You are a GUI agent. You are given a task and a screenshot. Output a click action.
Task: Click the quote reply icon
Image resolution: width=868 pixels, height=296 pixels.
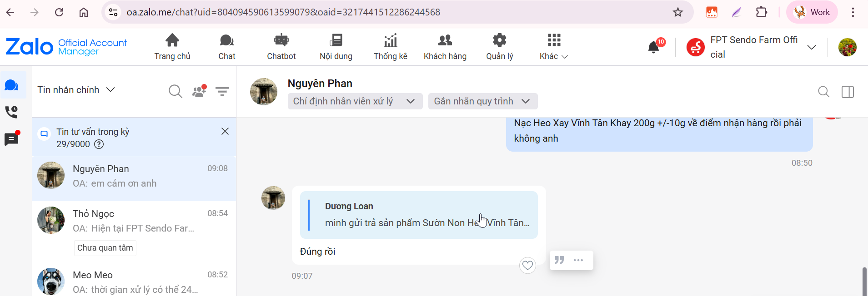[x=559, y=260]
